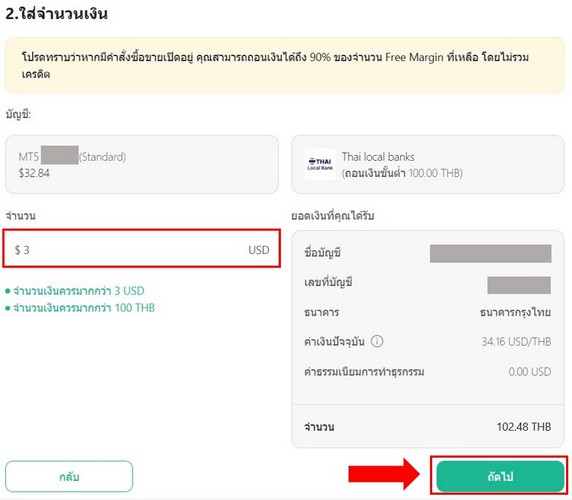The width and height of the screenshot is (572, 500).
Task: Click the 102.48 THB total amount
Action: pos(523,427)
